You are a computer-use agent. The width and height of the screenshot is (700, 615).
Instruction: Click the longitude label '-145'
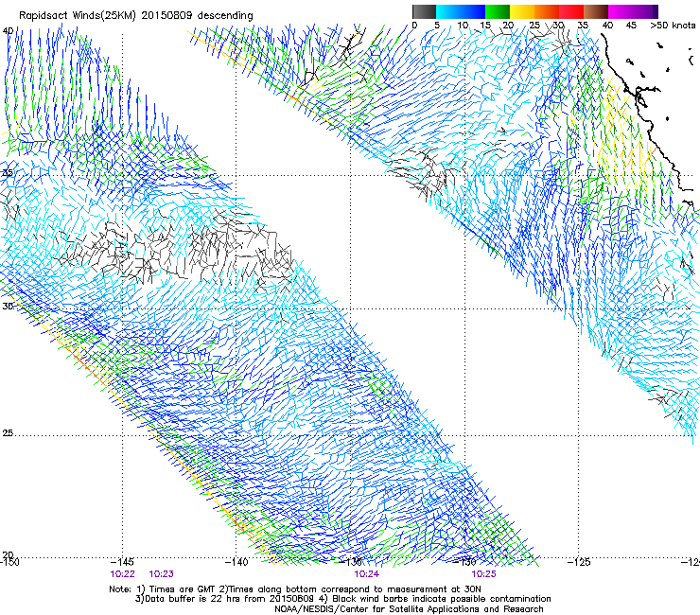click(122, 562)
